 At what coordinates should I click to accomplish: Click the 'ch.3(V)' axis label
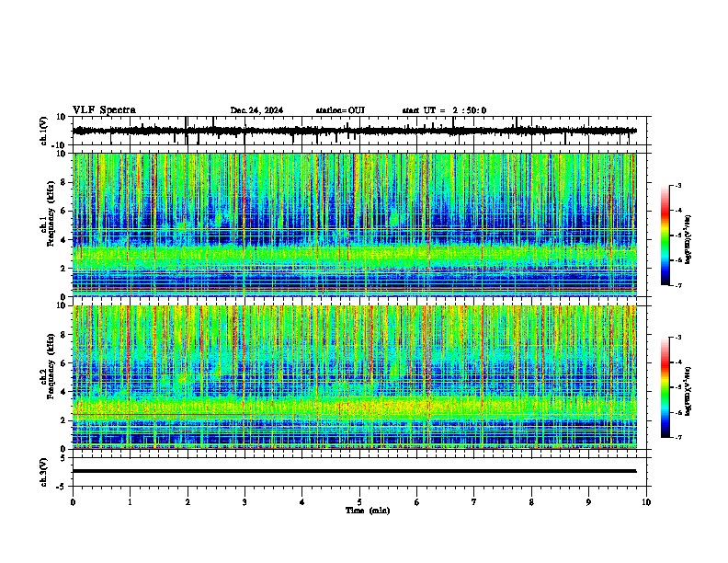coord(44,472)
